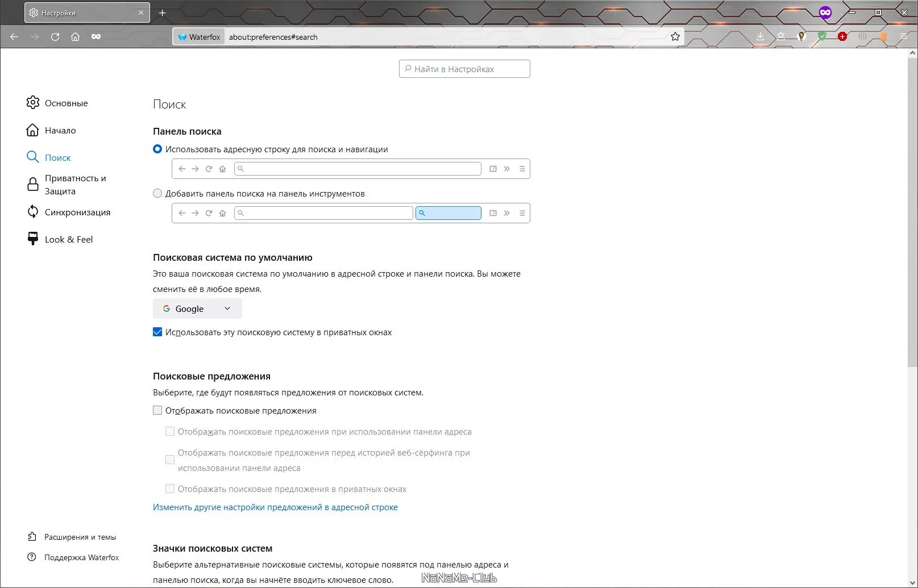Click the question mark icon beside Поддержка Waterfox
The image size is (918, 588).
(x=32, y=557)
